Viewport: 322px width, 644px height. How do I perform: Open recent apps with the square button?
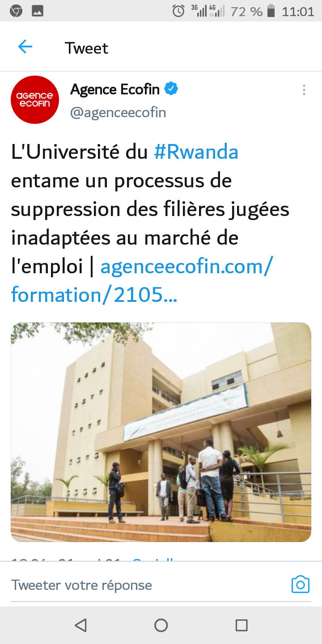coord(241,625)
